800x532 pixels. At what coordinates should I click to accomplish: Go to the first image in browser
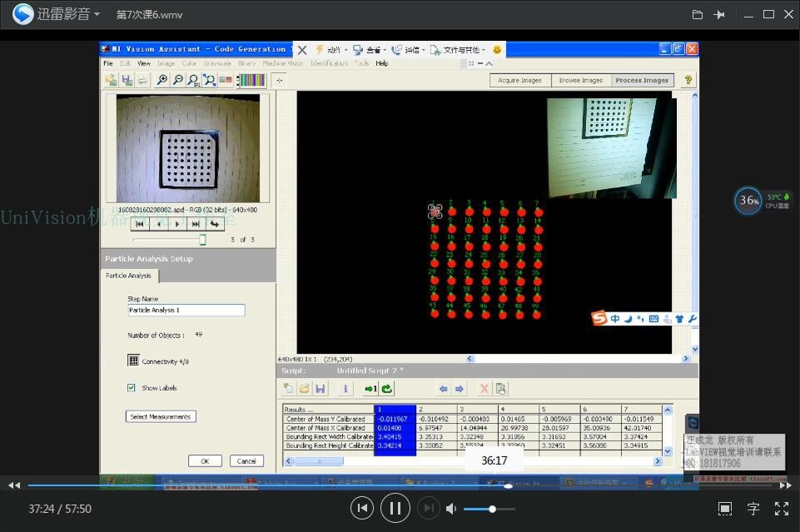click(x=140, y=224)
